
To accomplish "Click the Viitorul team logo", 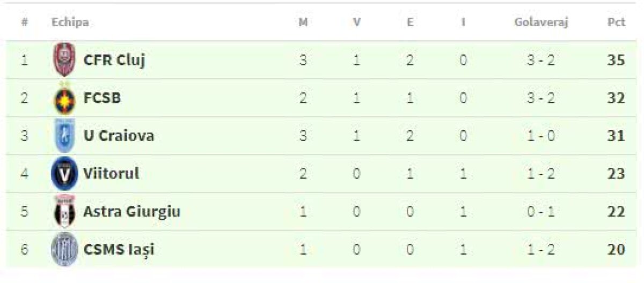I will tap(64, 174).
